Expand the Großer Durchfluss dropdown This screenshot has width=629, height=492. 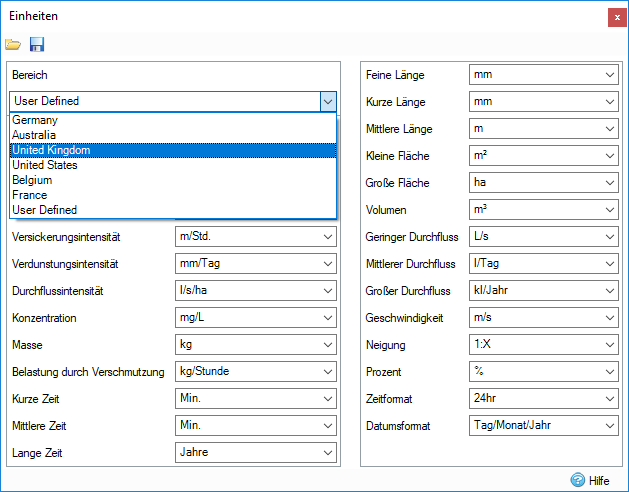pyautogui.click(x=610, y=291)
